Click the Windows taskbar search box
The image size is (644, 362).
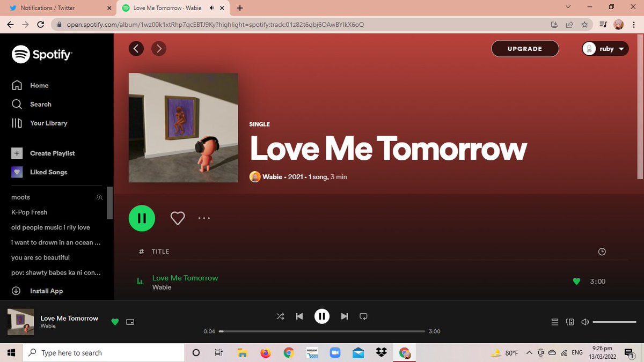point(103,353)
